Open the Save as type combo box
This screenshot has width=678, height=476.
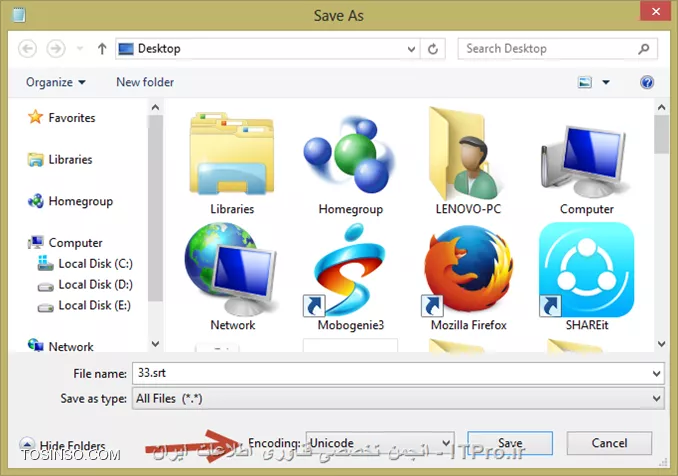pyautogui.click(x=398, y=398)
